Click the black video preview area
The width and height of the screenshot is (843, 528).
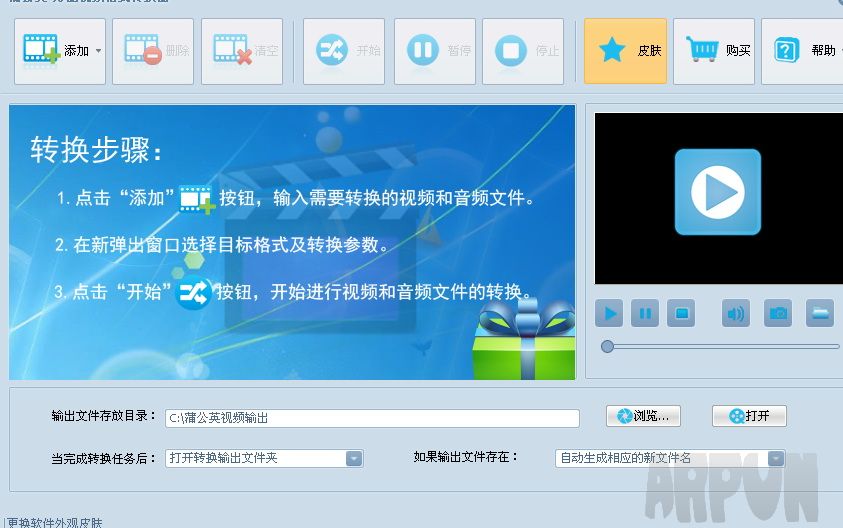(x=719, y=198)
